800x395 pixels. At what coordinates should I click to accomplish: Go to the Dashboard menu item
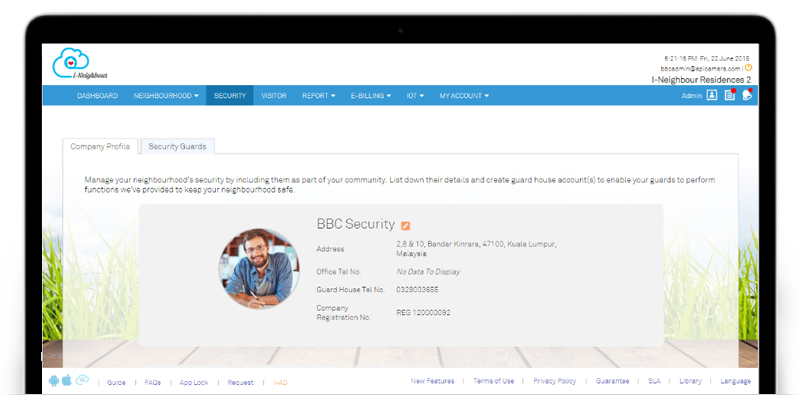[x=97, y=95]
